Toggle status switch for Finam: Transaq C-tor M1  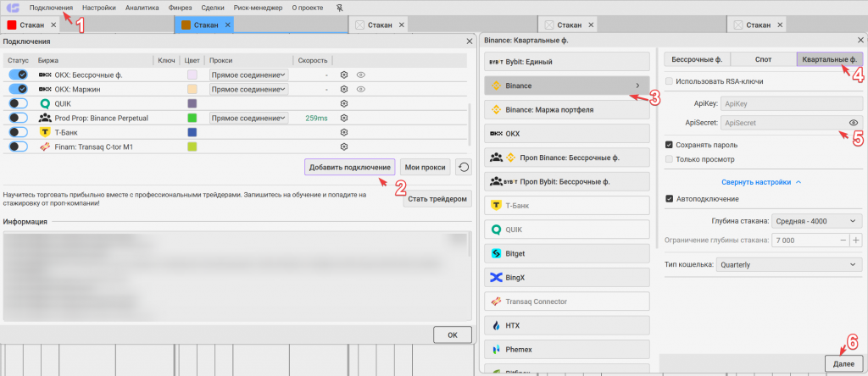coord(19,147)
